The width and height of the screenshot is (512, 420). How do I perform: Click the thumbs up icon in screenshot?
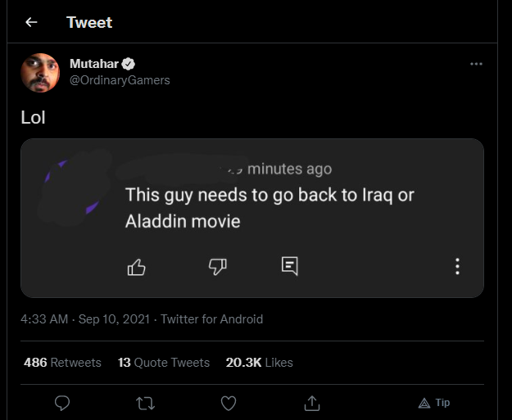[137, 266]
